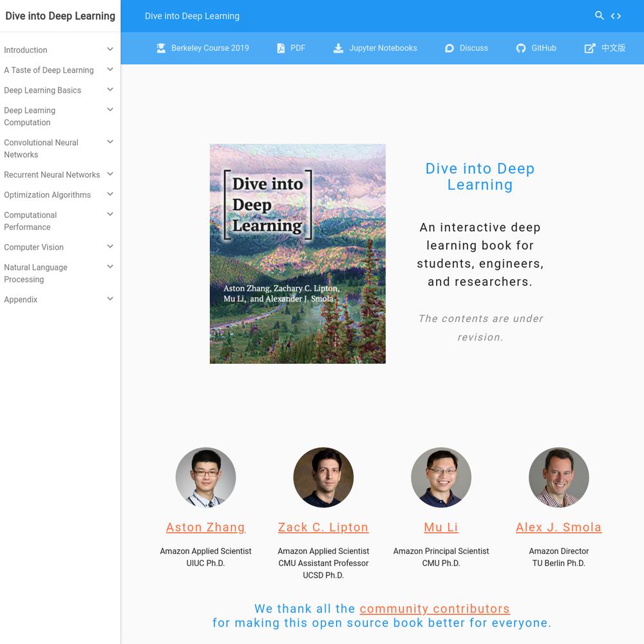Open Computational Performance section
Viewport: 644px width, 644px height.
coord(30,221)
